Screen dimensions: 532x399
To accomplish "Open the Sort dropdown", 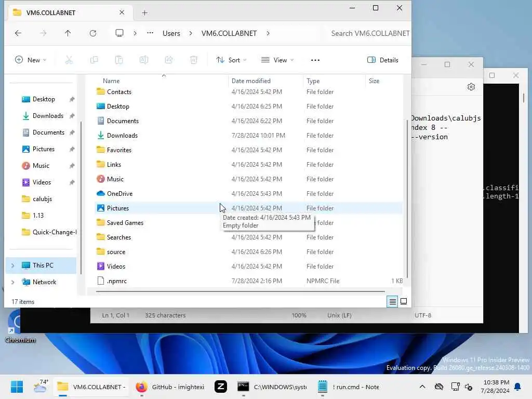I will (231, 60).
